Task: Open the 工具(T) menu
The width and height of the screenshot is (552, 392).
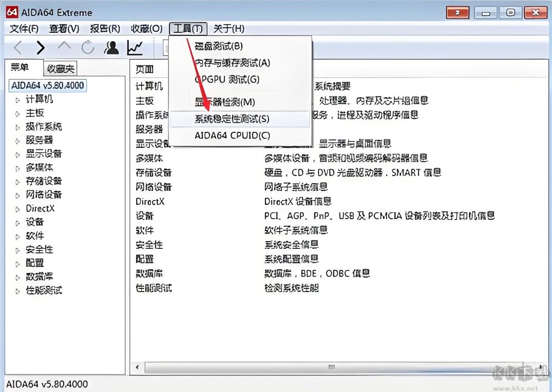Action: (187, 29)
